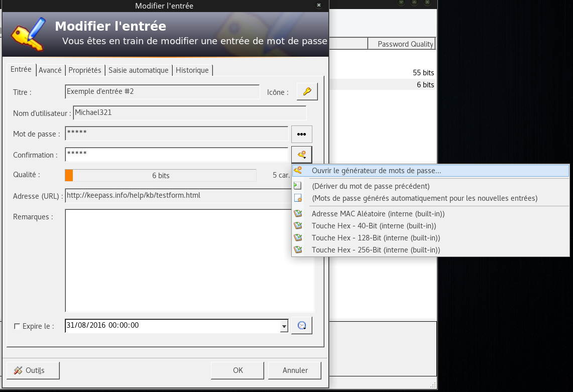The width and height of the screenshot is (573, 392).
Task: Switch to the Avancé tab
Action: tap(50, 70)
